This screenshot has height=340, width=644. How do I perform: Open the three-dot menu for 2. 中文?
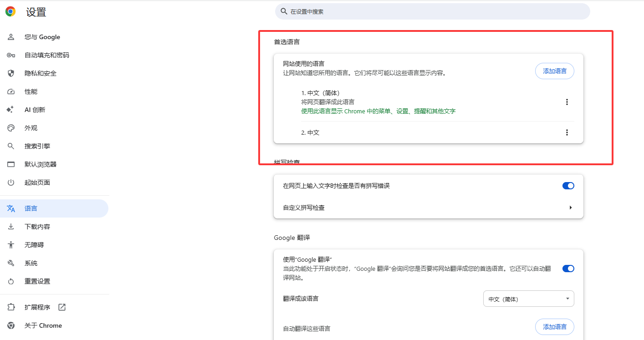pyautogui.click(x=567, y=132)
